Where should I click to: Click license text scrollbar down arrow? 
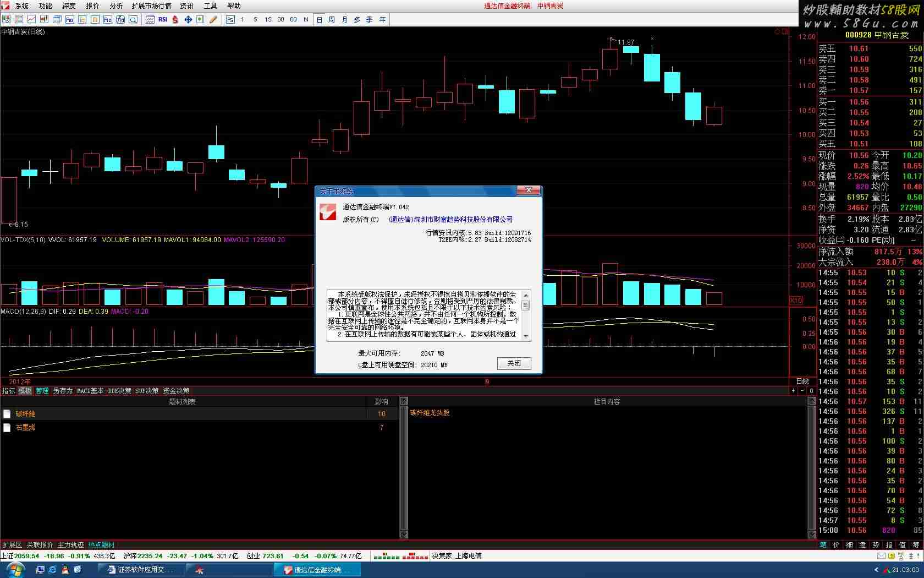tap(526, 336)
